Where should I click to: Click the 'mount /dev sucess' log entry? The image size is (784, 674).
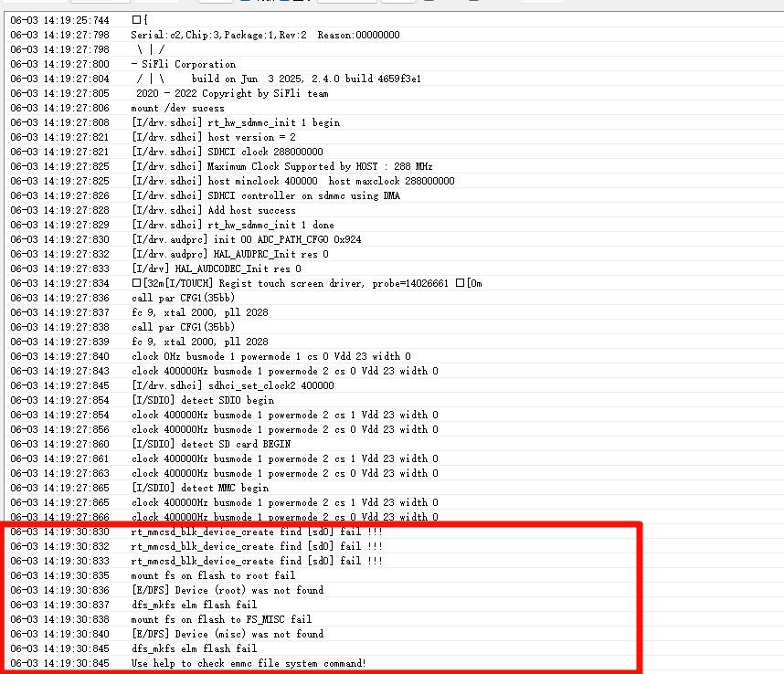[177, 108]
